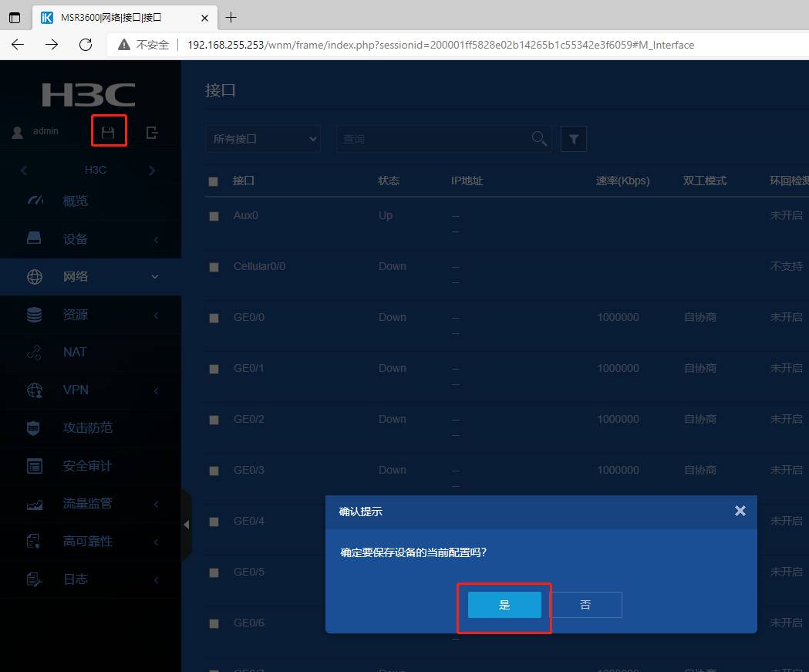The image size is (809, 672).
Task: Sort by the 接口 column header
Action: 243,181
